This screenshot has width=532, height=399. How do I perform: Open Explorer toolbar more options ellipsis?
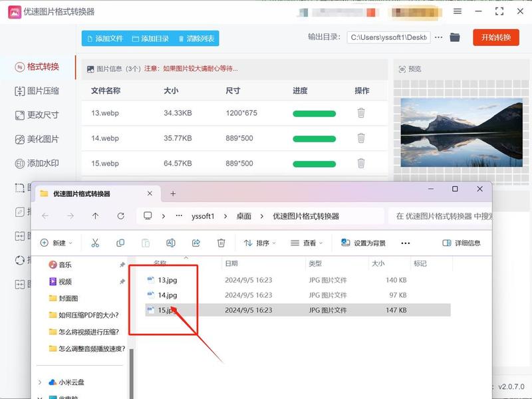point(406,243)
